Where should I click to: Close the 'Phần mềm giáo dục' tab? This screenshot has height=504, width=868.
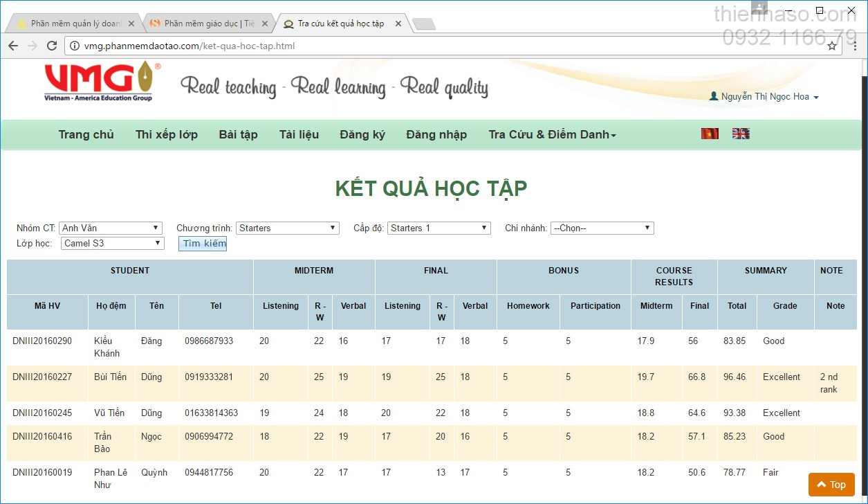265,24
